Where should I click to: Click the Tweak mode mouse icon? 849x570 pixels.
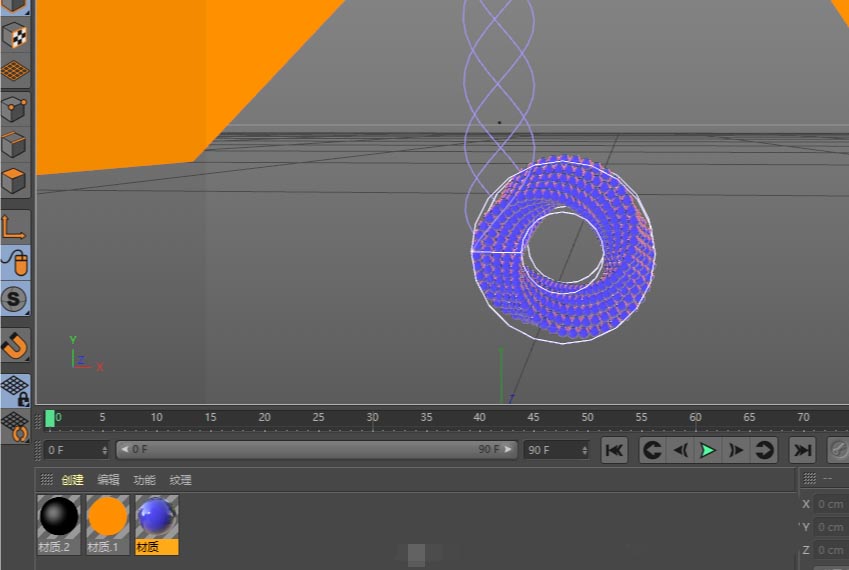click(15, 263)
